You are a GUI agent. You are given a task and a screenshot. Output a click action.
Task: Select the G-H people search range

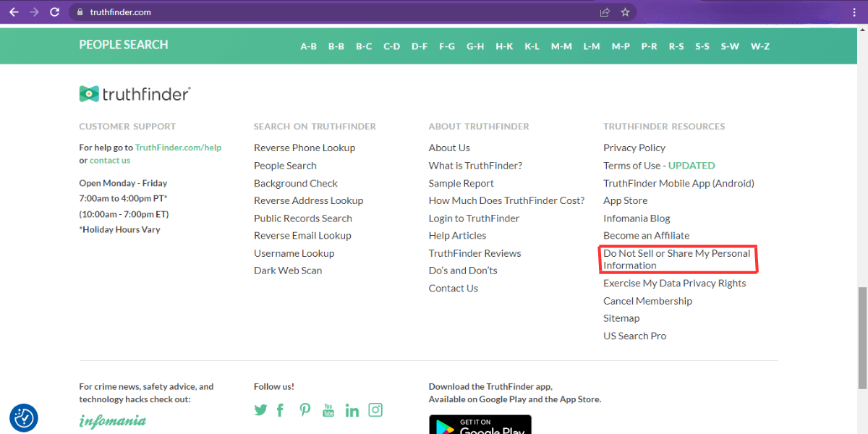(x=475, y=46)
